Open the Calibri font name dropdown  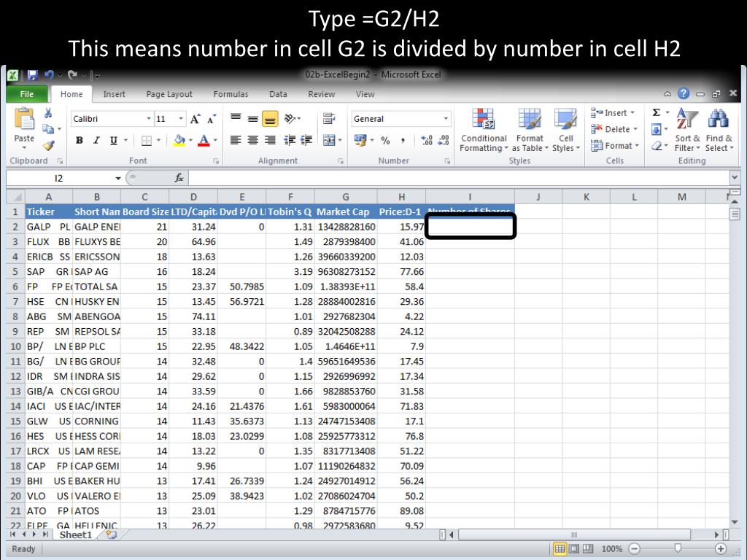[x=149, y=119]
